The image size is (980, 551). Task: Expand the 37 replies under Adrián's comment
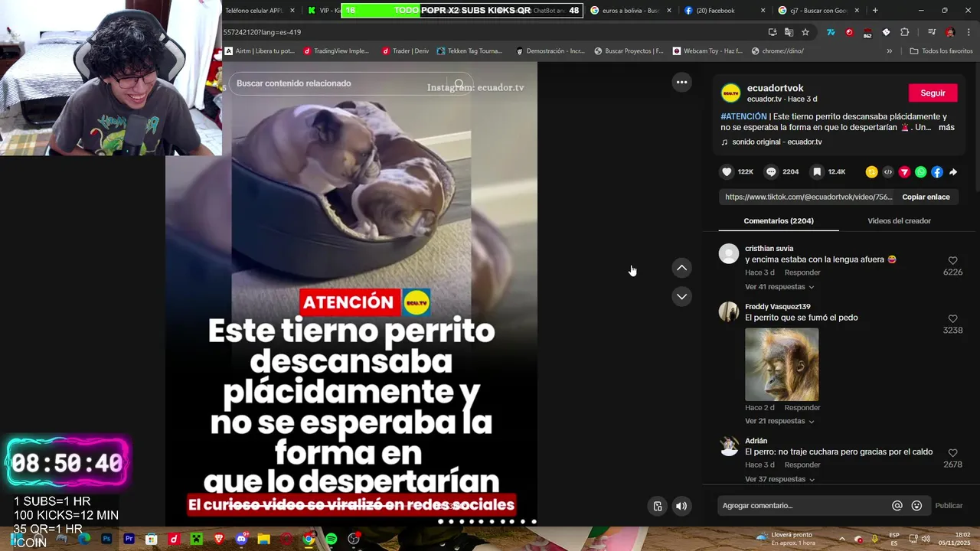(x=779, y=479)
